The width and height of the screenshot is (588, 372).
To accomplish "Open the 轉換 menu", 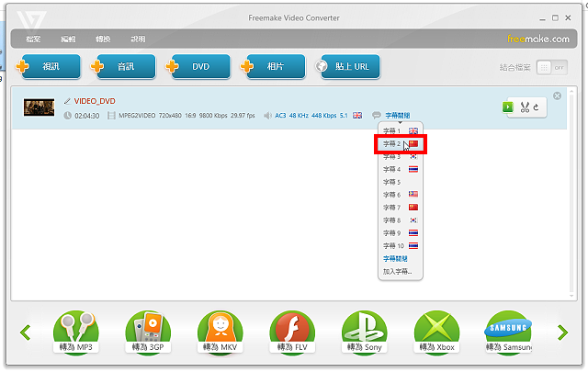I will coord(103,39).
